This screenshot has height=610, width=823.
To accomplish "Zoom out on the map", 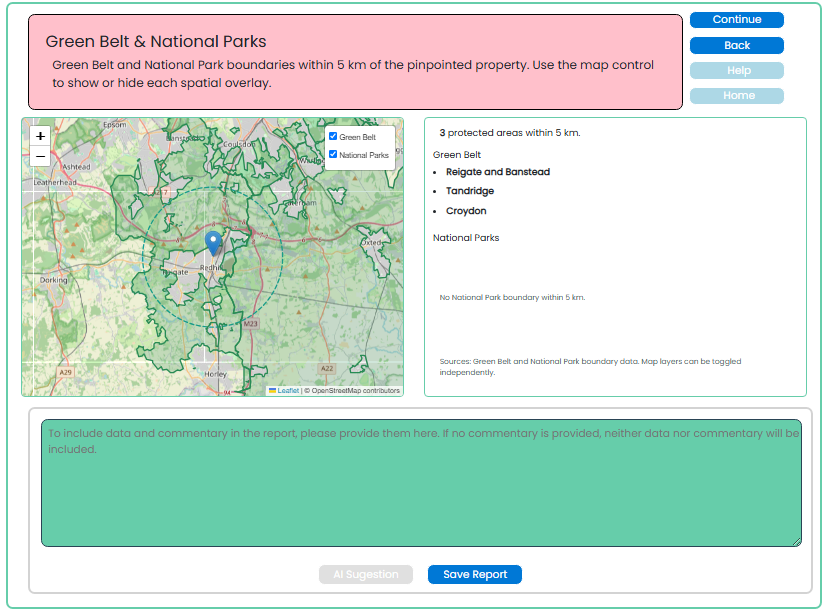I will pyautogui.click(x=40, y=156).
